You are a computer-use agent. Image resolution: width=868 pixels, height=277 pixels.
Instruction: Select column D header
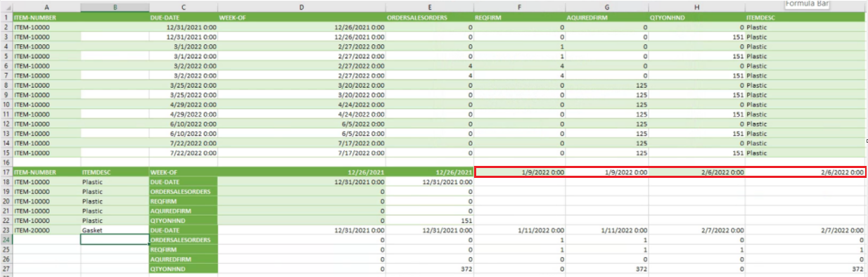[x=302, y=7]
